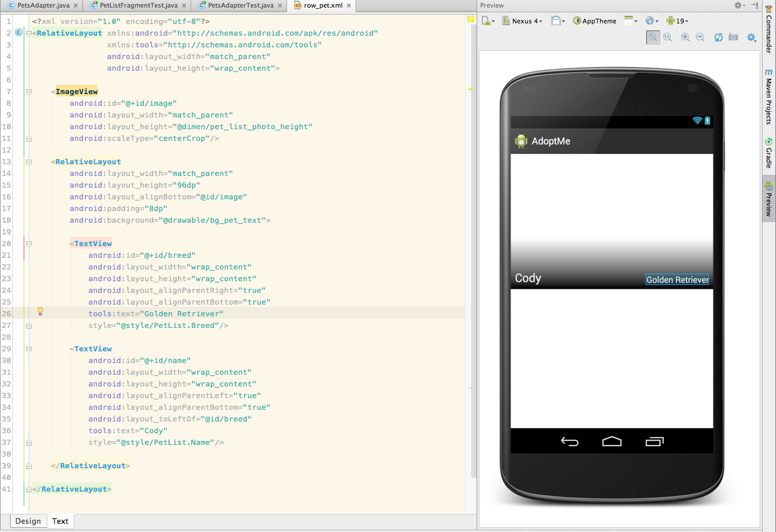Close the row_pet.xml editor tab
776x532 pixels.
click(x=349, y=5)
